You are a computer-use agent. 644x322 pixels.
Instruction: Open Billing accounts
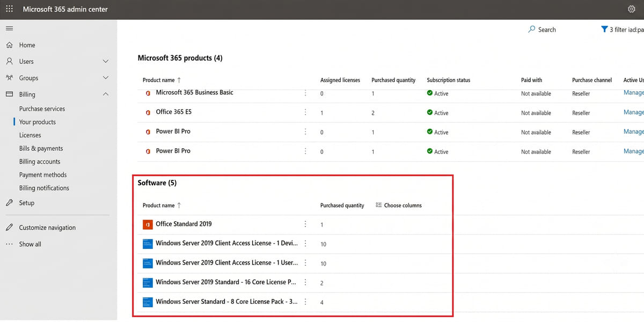tap(40, 162)
